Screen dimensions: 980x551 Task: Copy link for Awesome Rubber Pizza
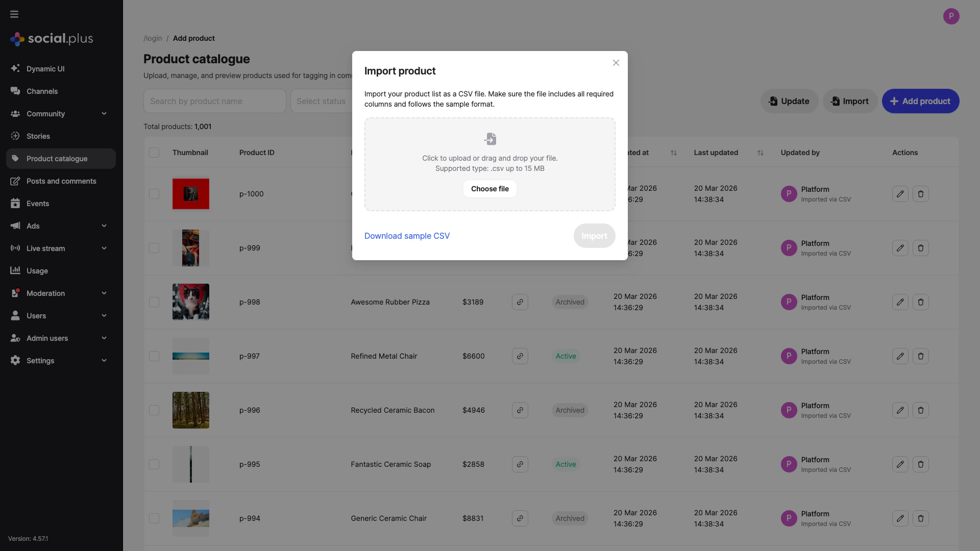point(520,302)
